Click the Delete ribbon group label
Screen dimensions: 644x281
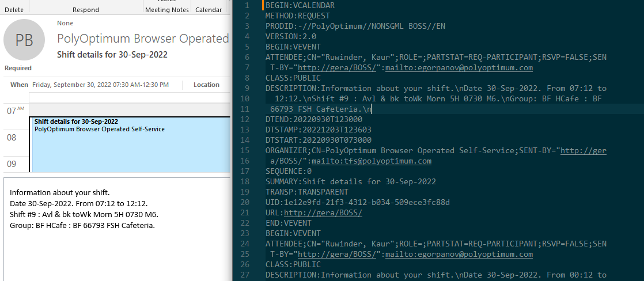point(14,10)
